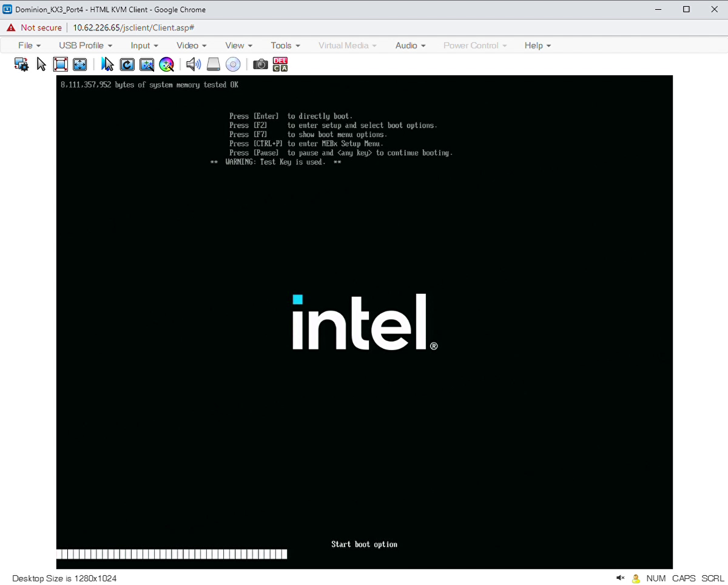
Task: Click the scale-to-fit video icon
Action: [79, 64]
